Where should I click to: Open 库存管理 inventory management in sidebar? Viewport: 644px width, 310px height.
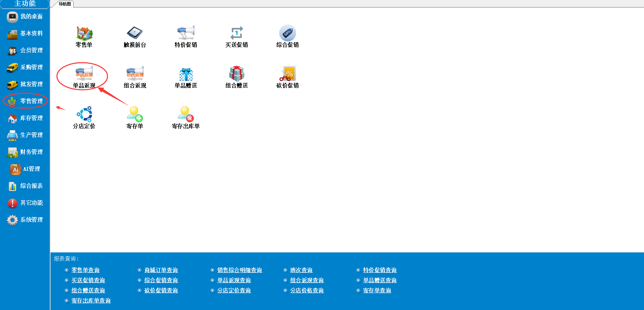point(25,118)
